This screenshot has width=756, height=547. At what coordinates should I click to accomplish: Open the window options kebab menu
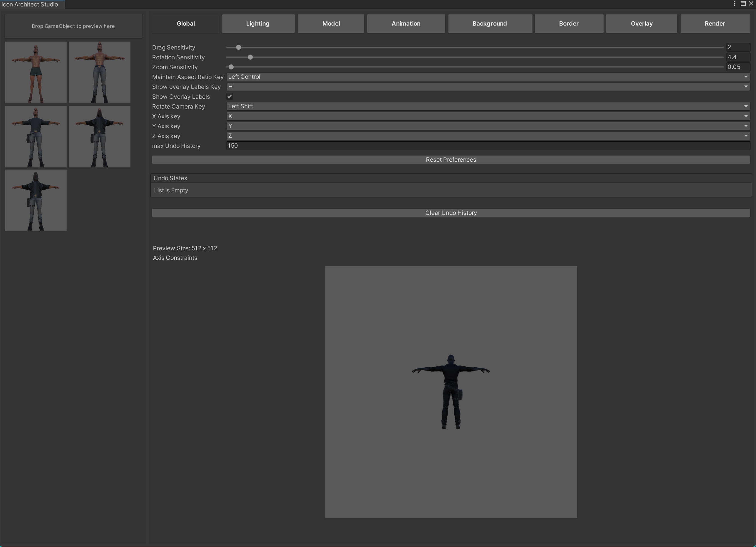734,3
